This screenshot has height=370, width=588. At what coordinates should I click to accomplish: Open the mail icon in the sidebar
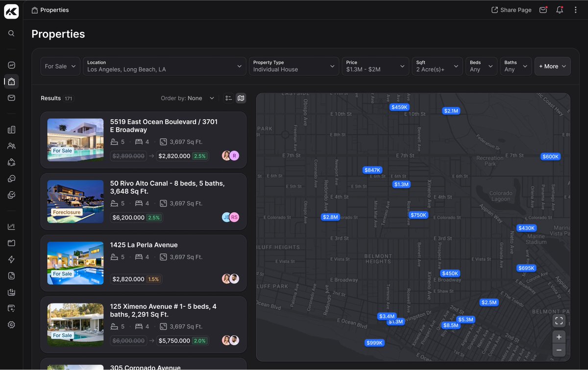(11, 98)
